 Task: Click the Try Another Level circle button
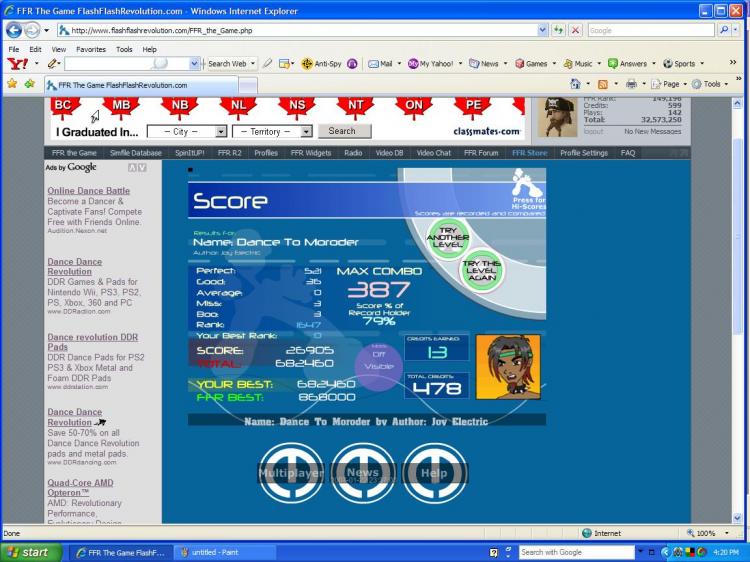(x=448, y=237)
